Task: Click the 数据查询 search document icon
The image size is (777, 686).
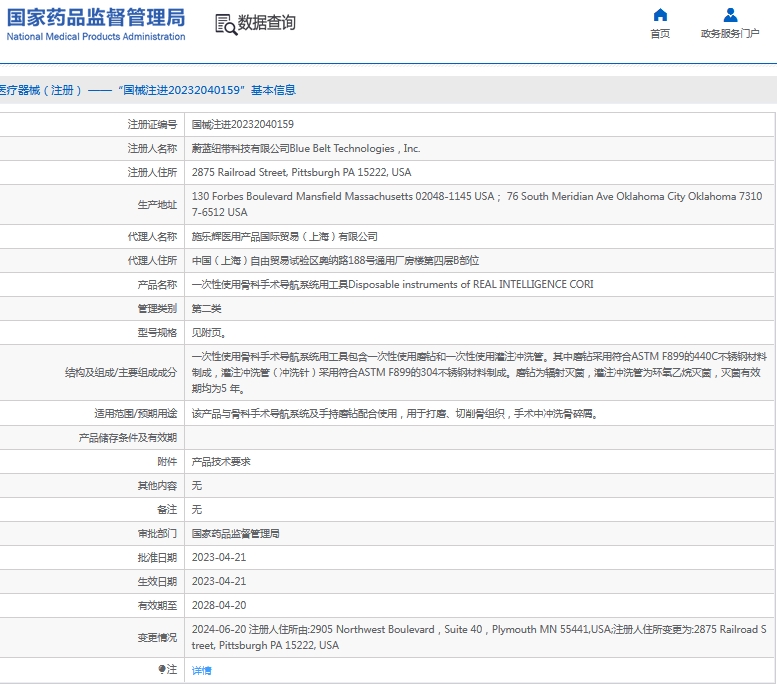Action: point(225,24)
